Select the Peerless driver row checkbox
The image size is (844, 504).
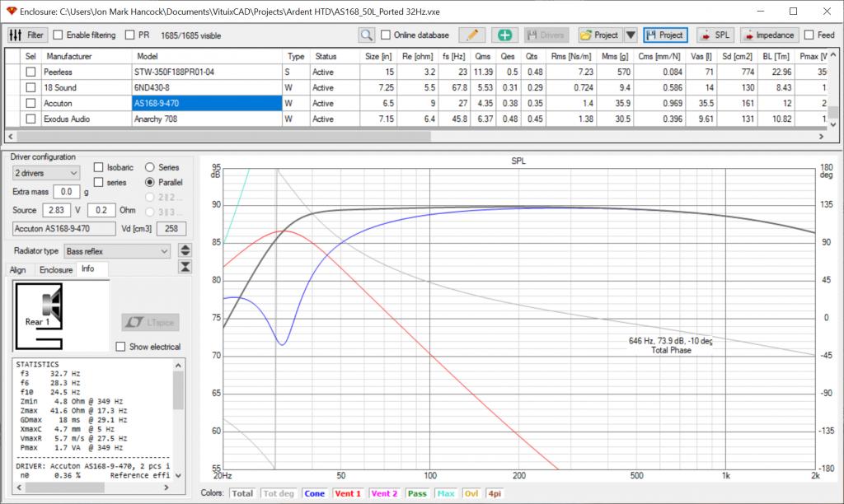tap(30, 72)
